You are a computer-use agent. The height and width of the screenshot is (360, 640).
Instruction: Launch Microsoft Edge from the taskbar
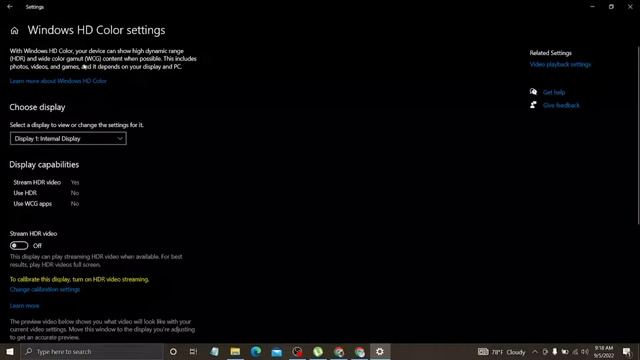pyautogui.click(x=256, y=351)
